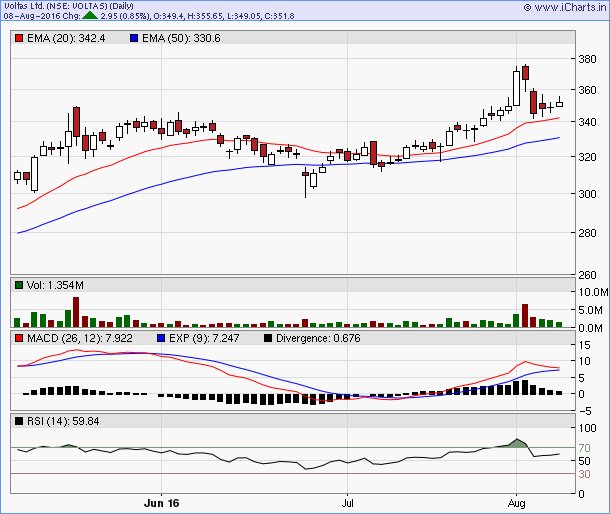
Task: Click the tall white candlestick near 380 in August
Action: tap(516, 88)
